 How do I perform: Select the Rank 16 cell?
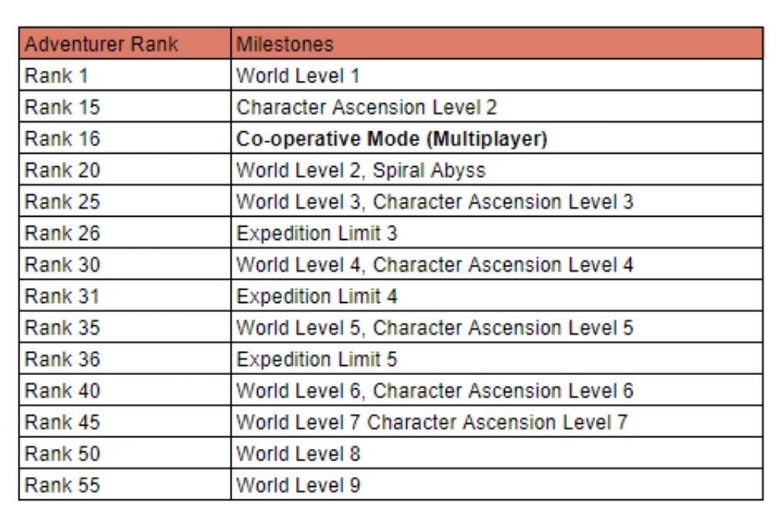[125, 137]
